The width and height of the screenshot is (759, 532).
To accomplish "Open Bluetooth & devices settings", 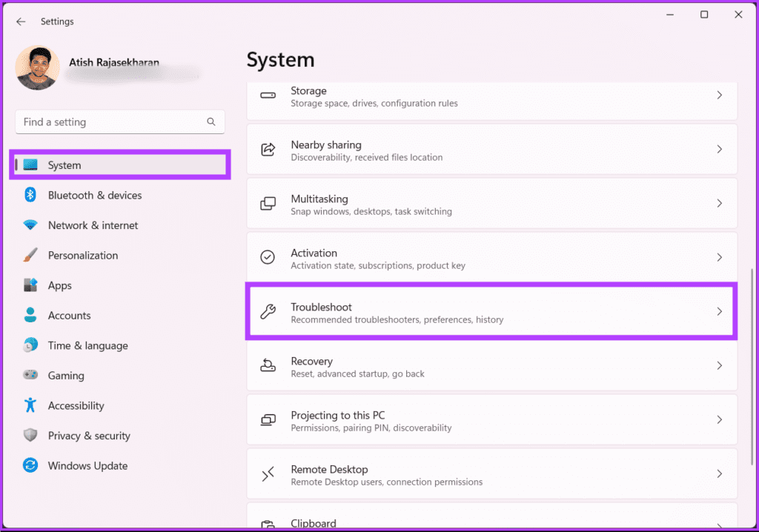I will 120,195.
